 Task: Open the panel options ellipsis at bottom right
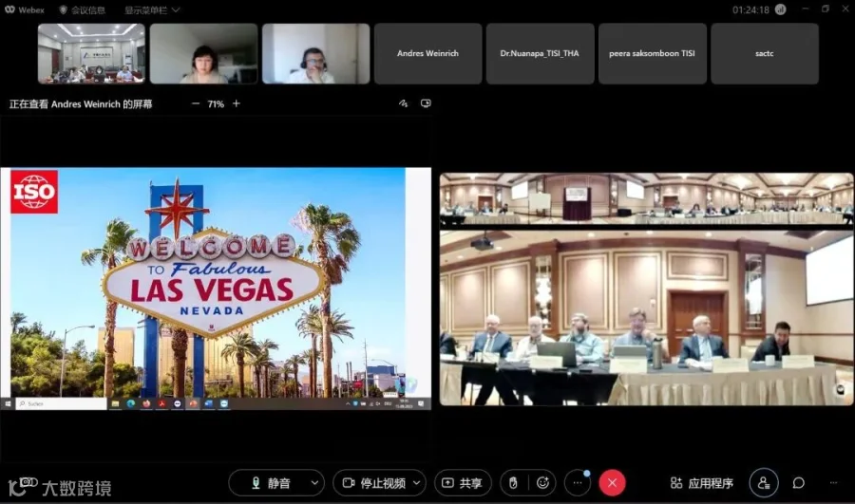833,483
